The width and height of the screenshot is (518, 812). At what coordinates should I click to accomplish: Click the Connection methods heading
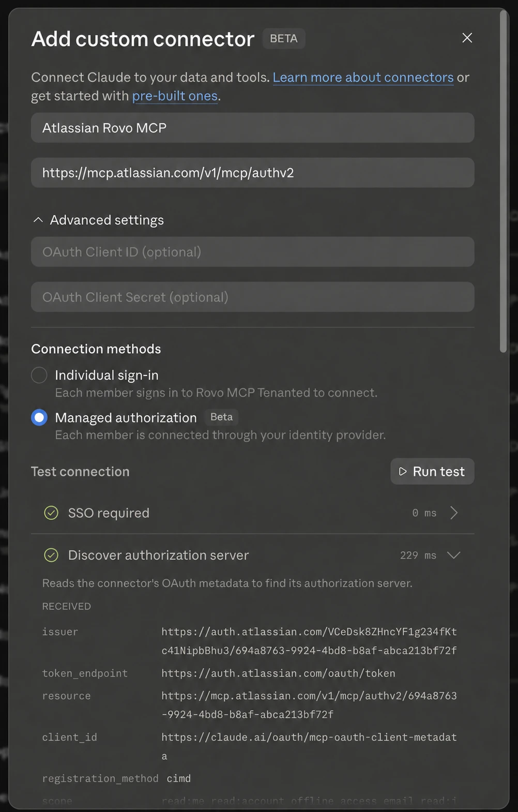tap(96, 349)
